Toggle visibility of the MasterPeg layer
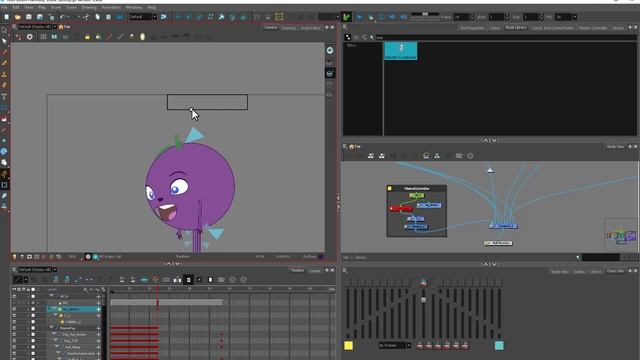 pos(14,328)
